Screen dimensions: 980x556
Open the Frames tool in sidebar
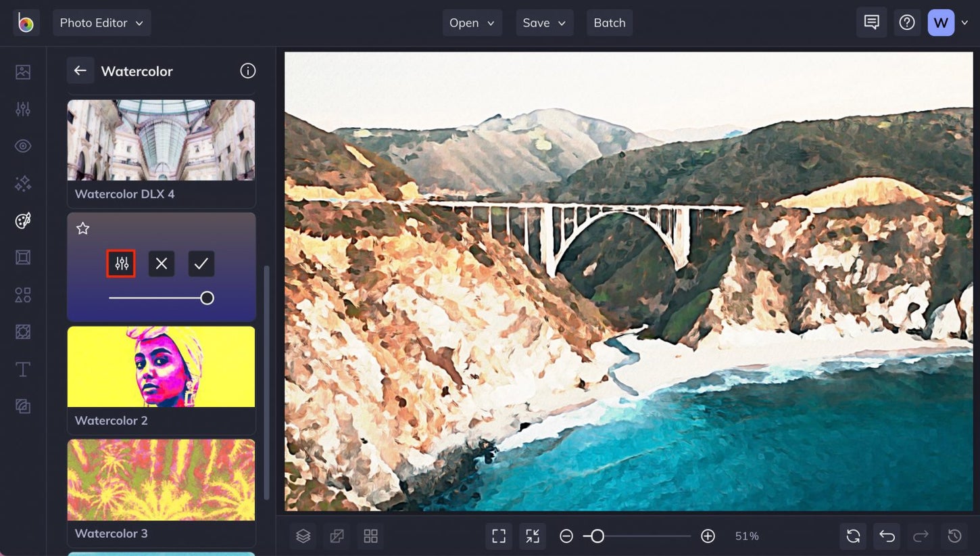pos(23,258)
